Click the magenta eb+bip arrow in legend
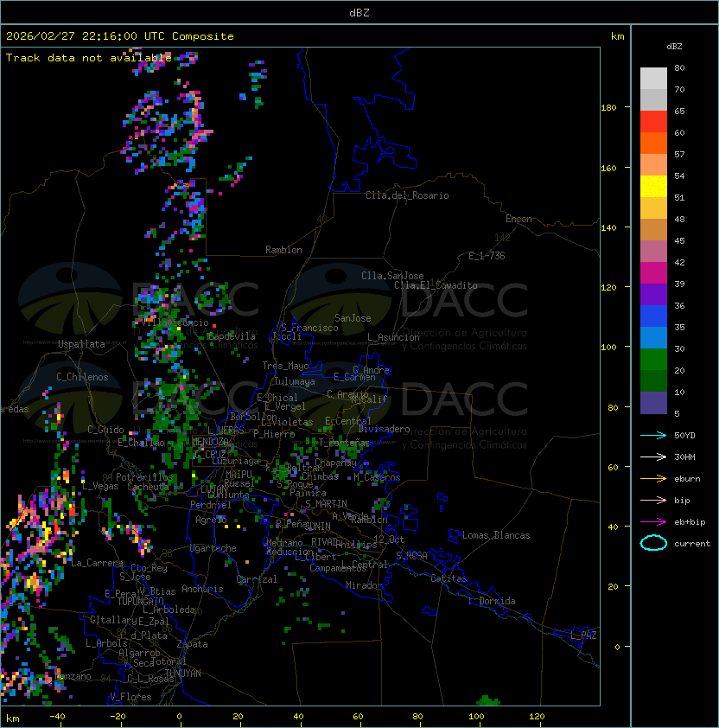 tap(653, 522)
